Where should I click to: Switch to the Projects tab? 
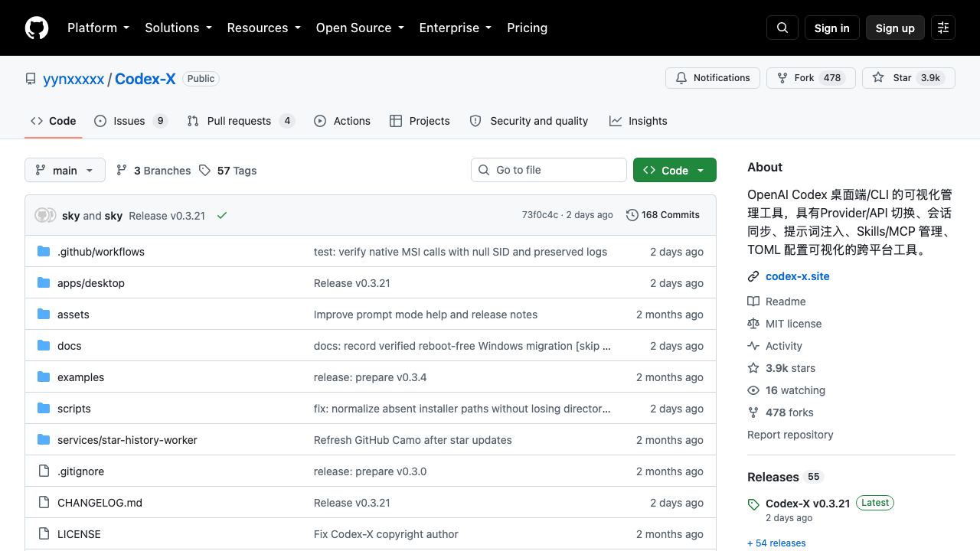click(x=420, y=121)
